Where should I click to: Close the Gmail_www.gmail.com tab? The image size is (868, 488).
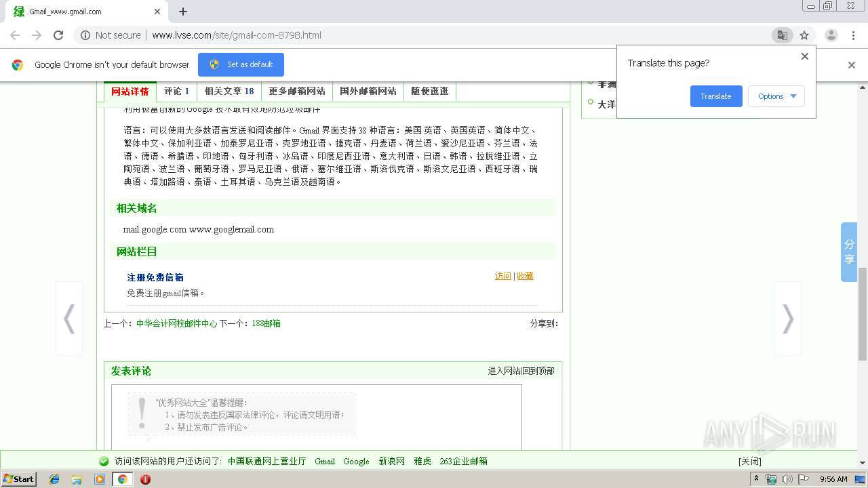click(157, 12)
